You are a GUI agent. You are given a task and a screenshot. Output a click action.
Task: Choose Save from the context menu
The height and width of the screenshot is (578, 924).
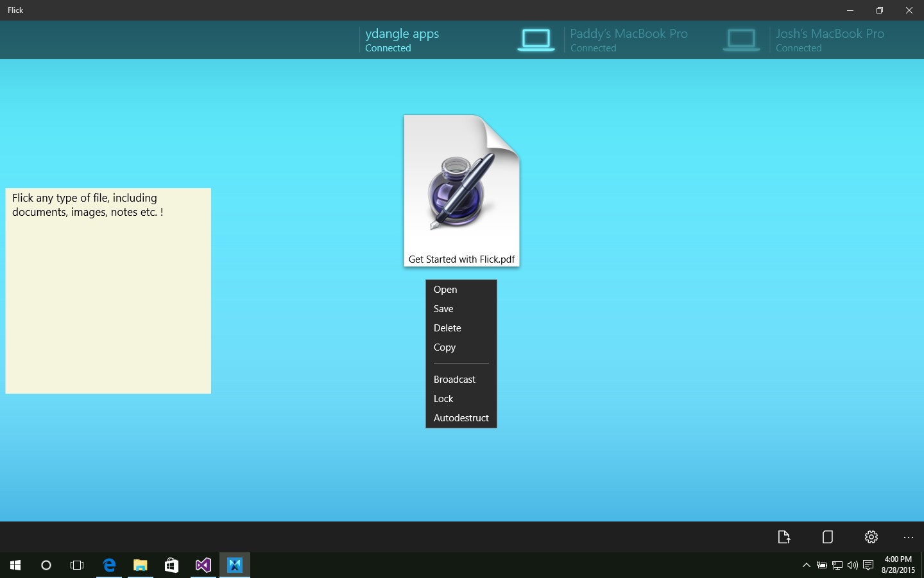point(443,309)
